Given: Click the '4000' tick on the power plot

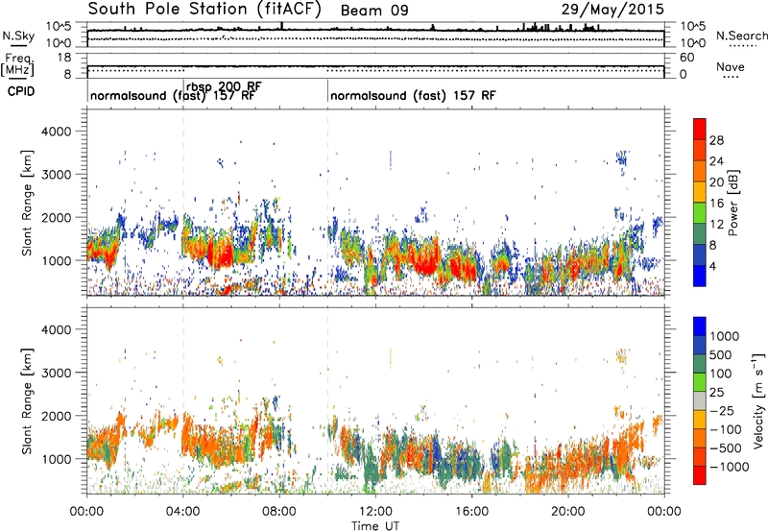Looking at the screenshot, I should tap(57, 132).
